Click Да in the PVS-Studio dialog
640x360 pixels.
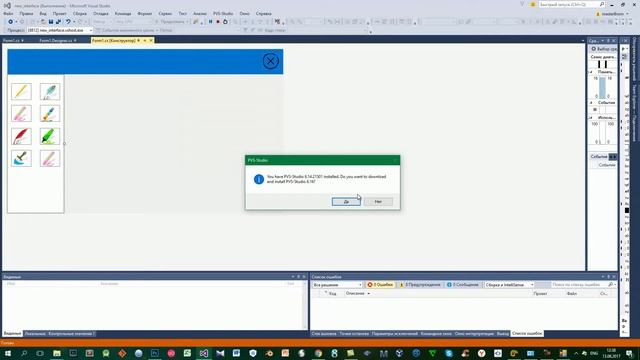point(346,202)
